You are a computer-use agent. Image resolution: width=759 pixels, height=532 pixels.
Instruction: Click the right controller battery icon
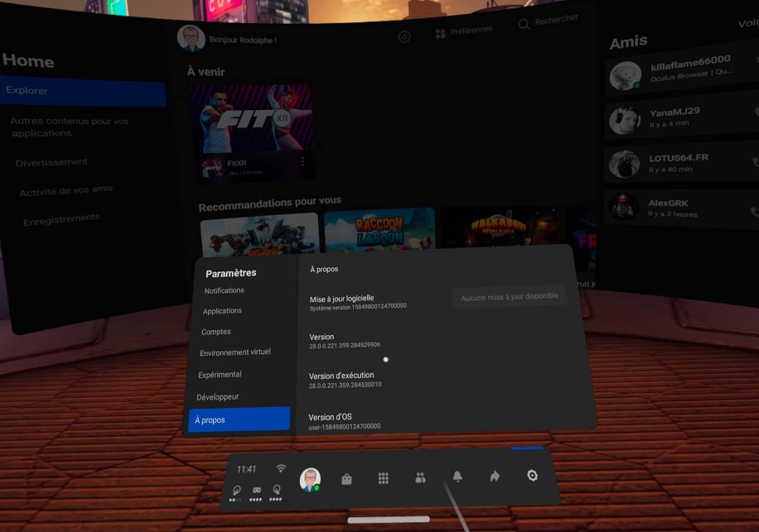coord(276,492)
